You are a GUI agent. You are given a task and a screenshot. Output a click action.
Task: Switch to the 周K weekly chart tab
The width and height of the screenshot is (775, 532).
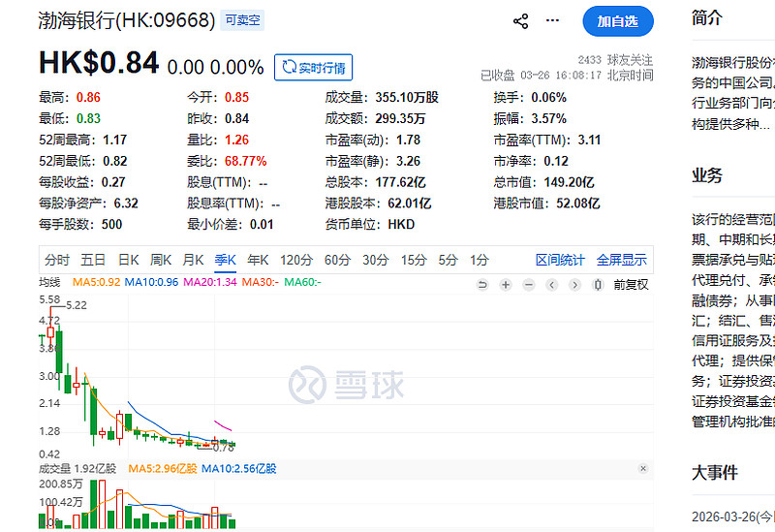(x=161, y=260)
